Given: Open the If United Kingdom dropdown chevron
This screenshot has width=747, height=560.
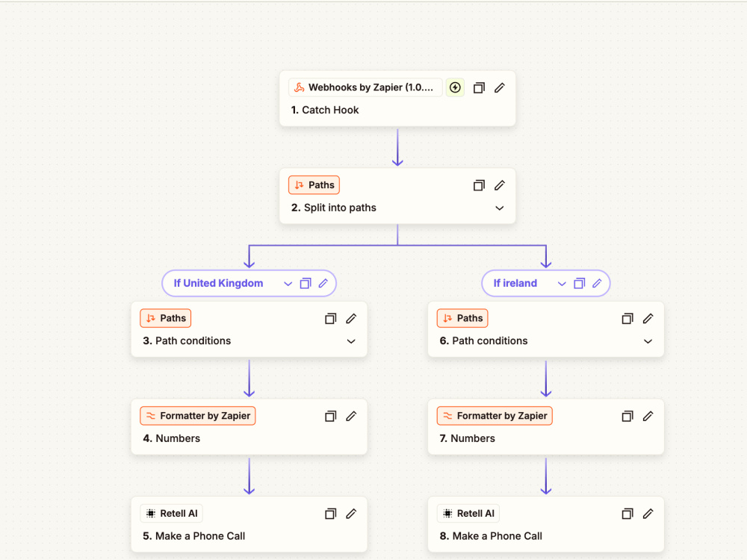Looking at the screenshot, I should 288,284.
